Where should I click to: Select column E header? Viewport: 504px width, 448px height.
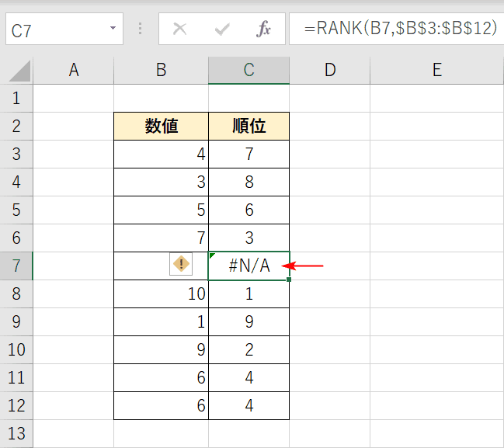436,71
